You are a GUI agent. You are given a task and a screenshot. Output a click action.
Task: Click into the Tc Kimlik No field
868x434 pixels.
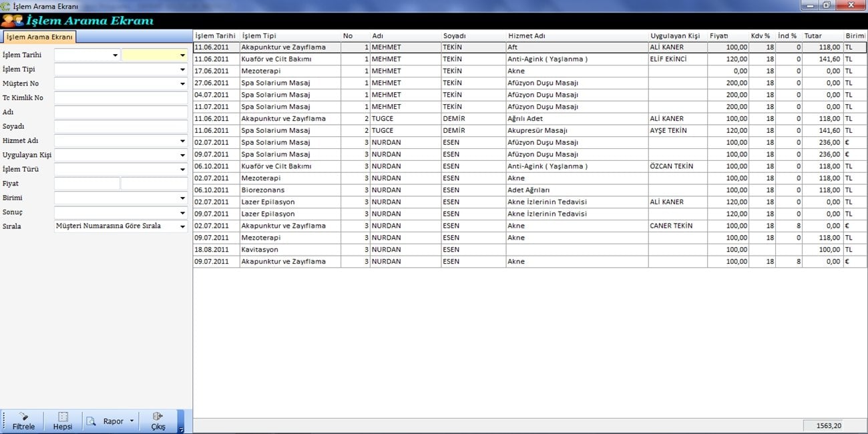coord(121,98)
